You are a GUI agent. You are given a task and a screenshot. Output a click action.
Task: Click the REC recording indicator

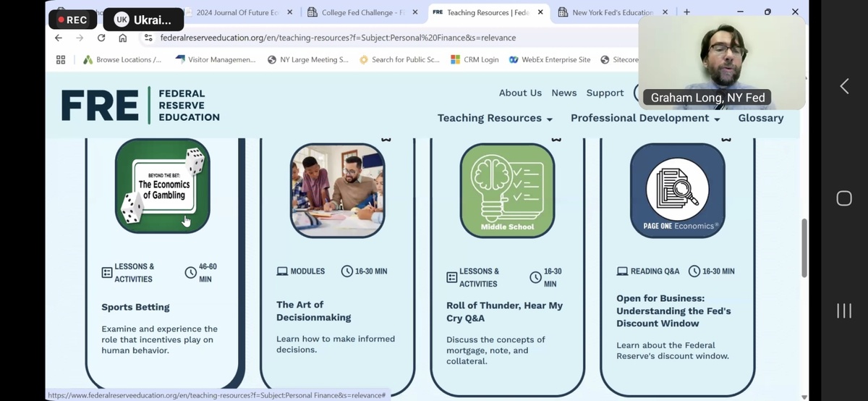point(72,20)
